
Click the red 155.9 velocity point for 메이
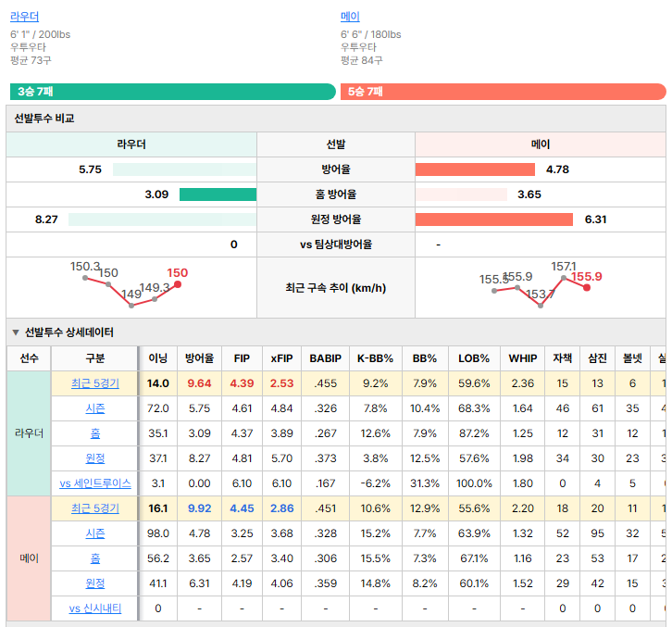click(587, 288)
